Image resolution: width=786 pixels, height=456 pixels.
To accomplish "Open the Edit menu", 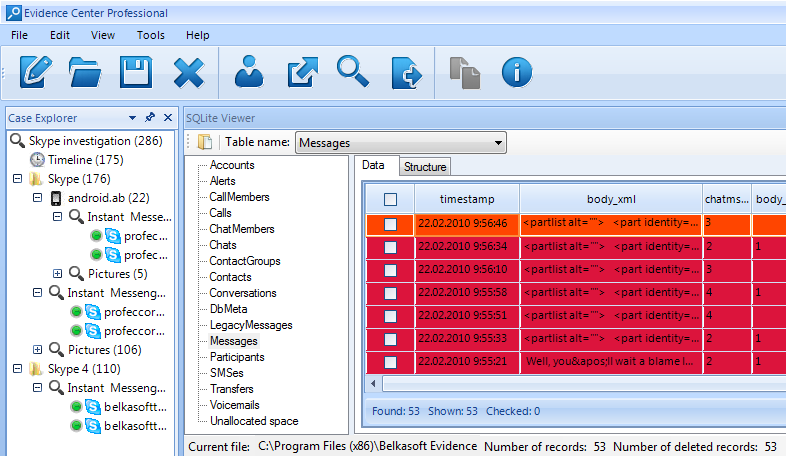I will click(60, 35).
